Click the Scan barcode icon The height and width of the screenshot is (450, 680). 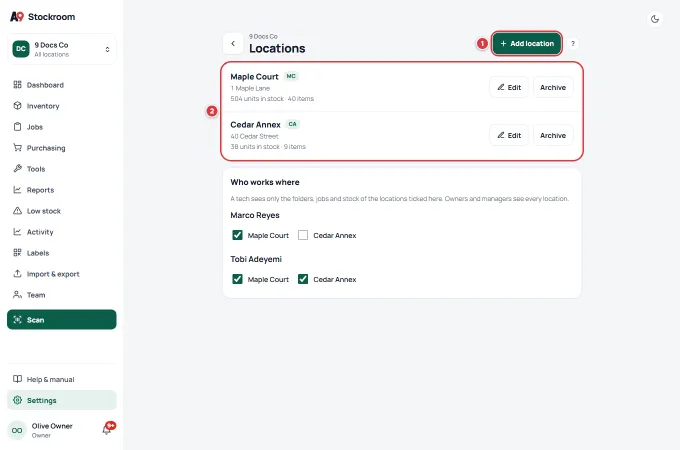pos(17,320)
